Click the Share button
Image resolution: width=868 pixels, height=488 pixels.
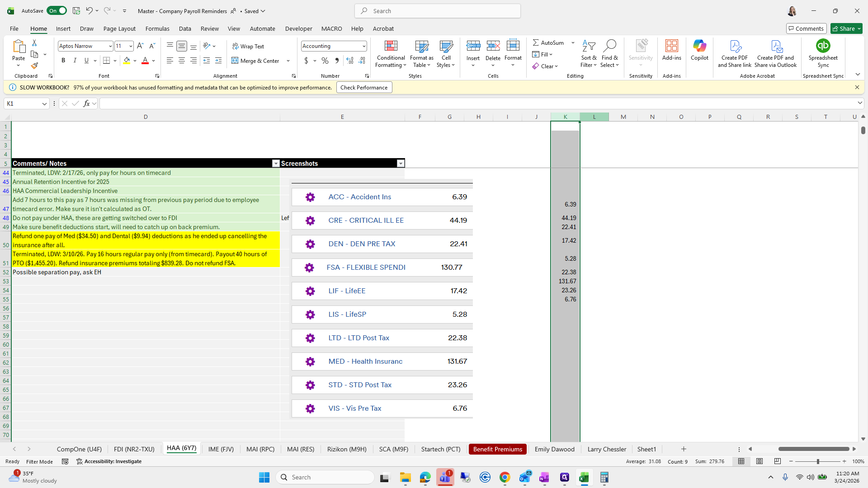click(x=844, y=28)
